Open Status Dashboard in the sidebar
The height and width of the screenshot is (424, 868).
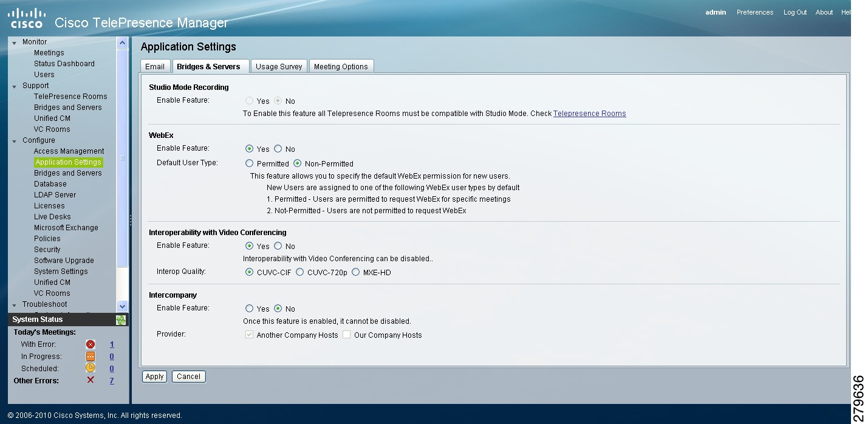pos(64,64)
